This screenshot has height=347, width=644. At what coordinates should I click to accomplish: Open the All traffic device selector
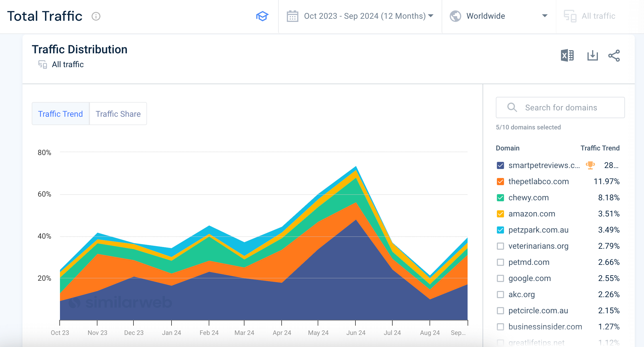[x=590, y=16]
